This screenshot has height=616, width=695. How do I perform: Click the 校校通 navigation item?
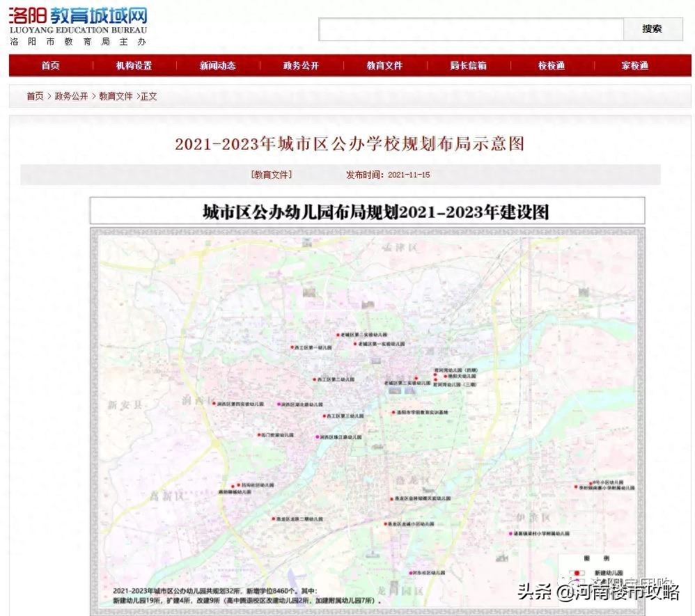tap(552, 65)
